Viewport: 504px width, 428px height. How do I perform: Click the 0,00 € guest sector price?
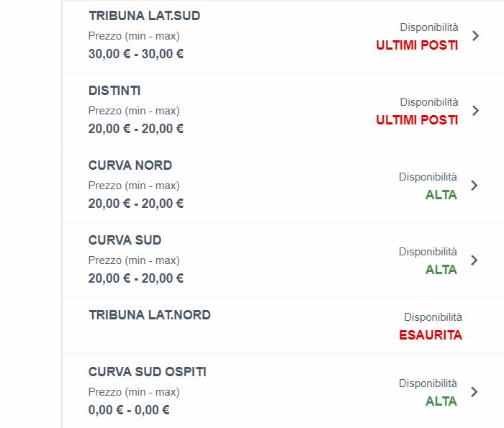coord(129,410)
